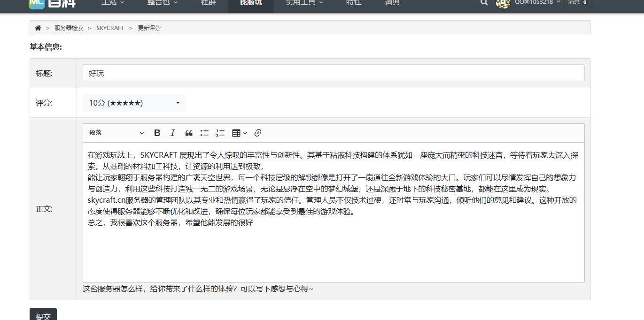Insert a hyperlink using the link icon
644x320 pixels.
point(257,133)
